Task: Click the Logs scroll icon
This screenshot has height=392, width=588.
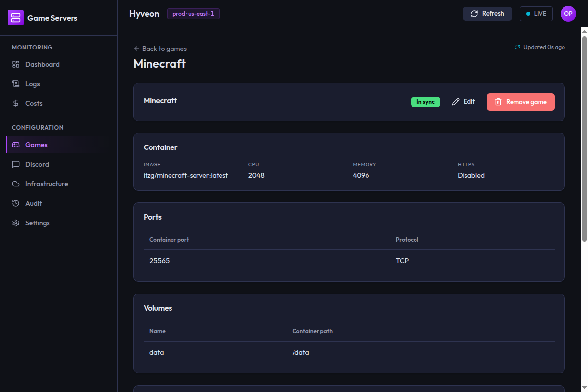Action: coord(16,84)
